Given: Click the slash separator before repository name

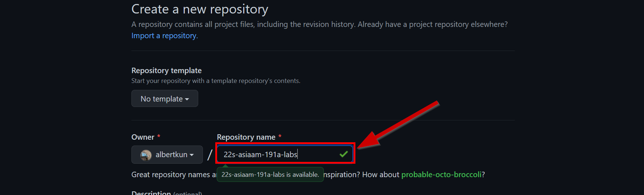Looking at the screenshot, I should [210, 155].
